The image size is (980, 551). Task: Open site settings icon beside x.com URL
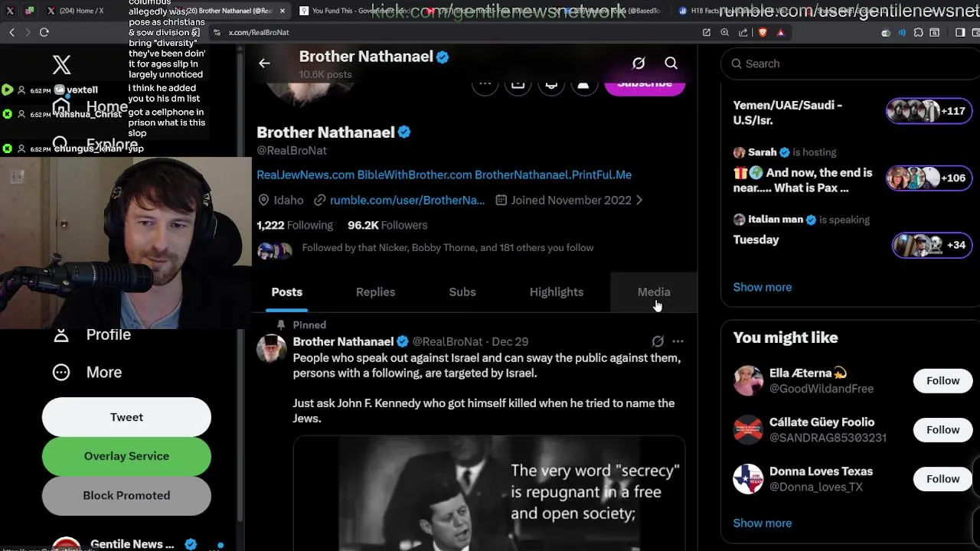coord(217,32)
